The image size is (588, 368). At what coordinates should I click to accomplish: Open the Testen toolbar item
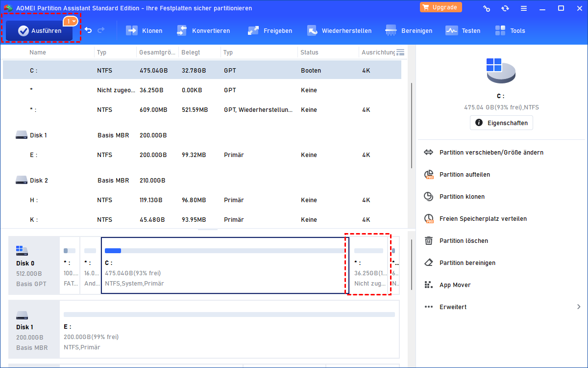point(463,30)
